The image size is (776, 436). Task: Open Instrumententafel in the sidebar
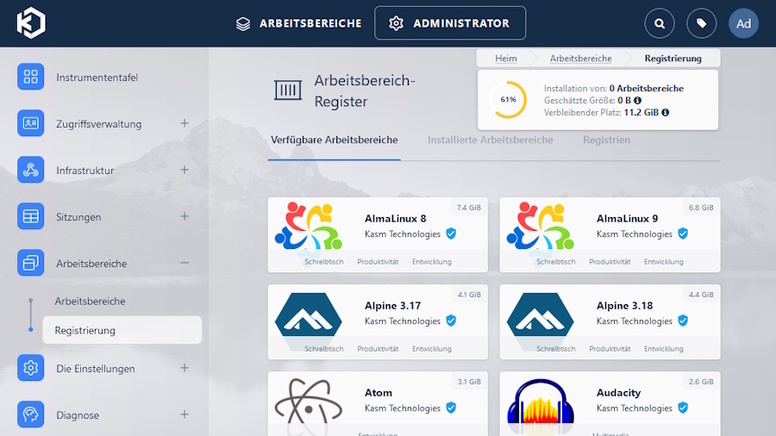[97, 77]
